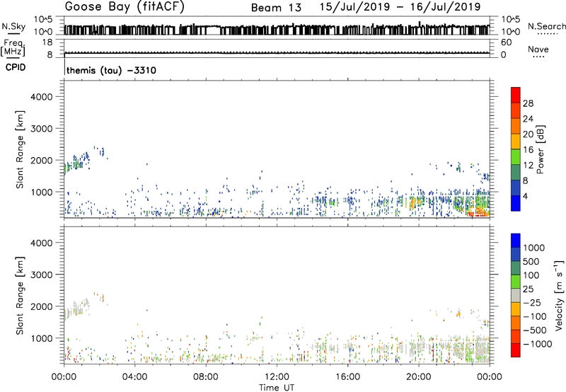Click the '12:00' time axis tick label
Screen dimensions: 566x392
click(277, 377)
